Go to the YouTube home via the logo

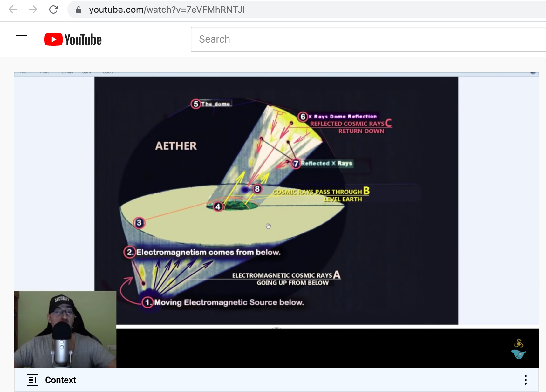[73, 39]
